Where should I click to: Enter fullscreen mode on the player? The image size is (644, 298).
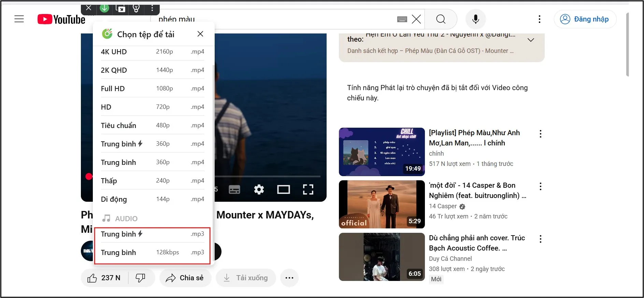[308, 189]
